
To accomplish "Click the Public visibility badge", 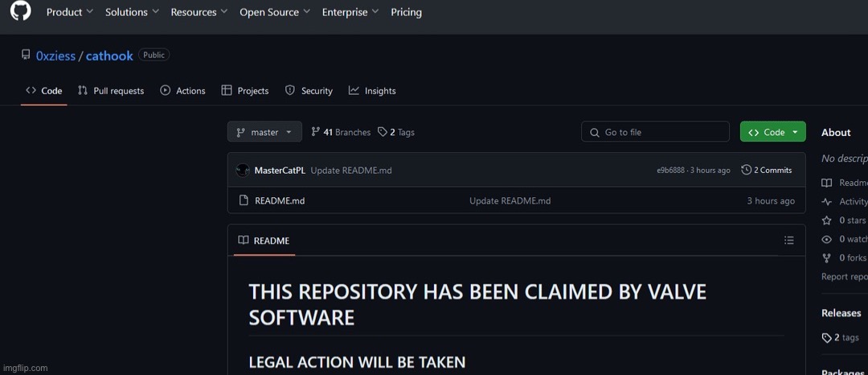I will (154, 55).
